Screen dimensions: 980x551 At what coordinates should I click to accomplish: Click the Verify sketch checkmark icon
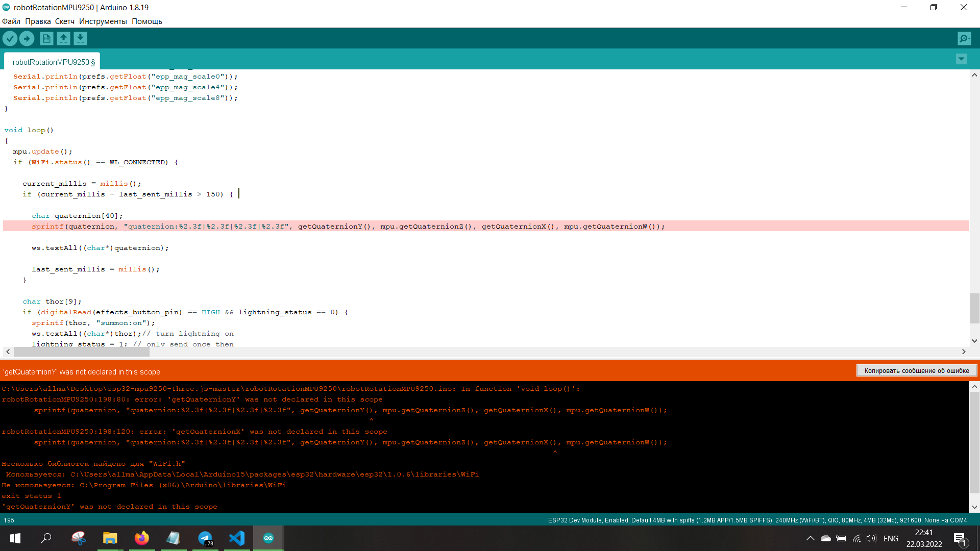tap(10, 38)
